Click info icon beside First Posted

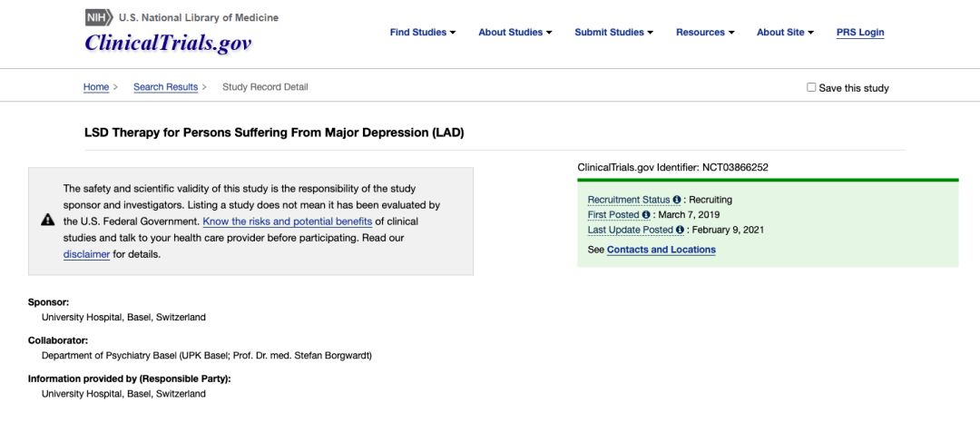coord(646,215)
